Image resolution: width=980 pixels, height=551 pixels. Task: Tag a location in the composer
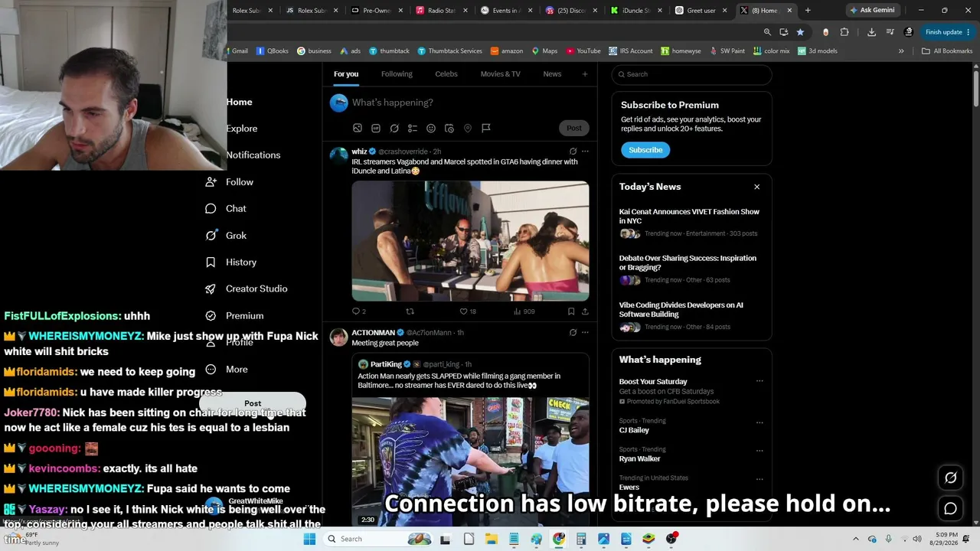coord(468,129)
